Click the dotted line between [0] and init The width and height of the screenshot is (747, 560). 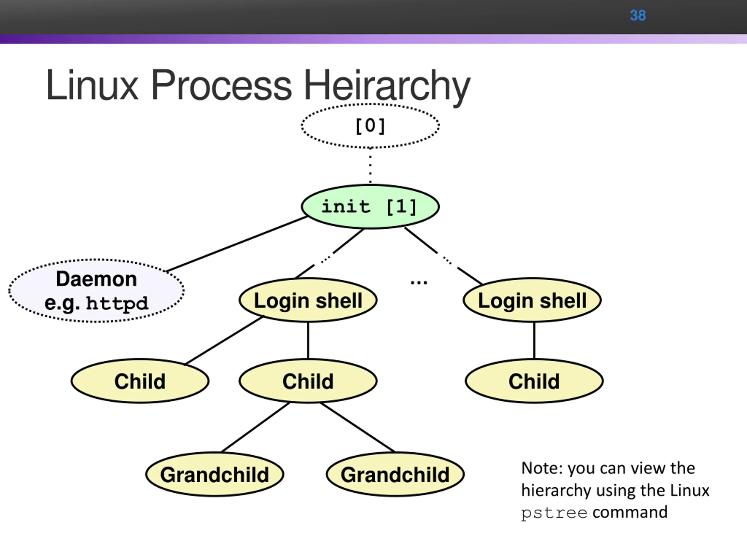(x=371, y=166)
